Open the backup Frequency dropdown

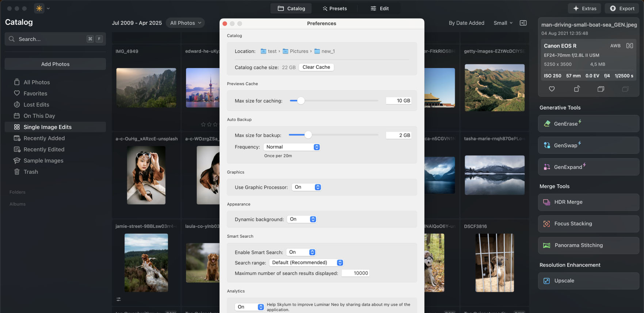292,147
